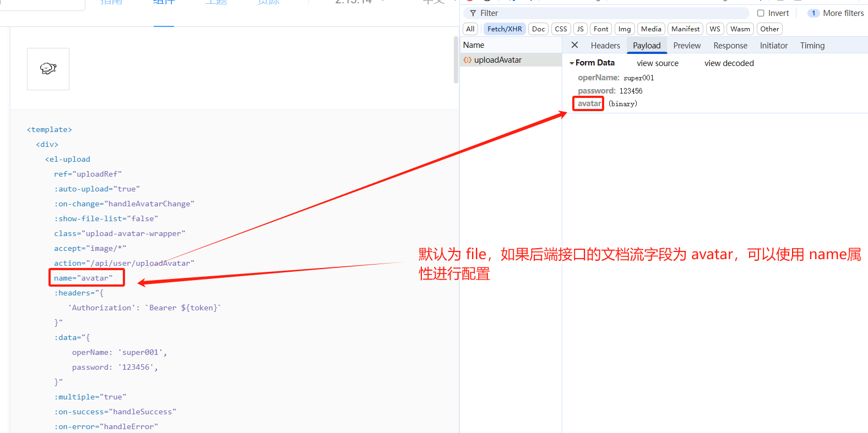Switch to the Timing tab
The image size is (868, 433).
[x=812, y=46]
